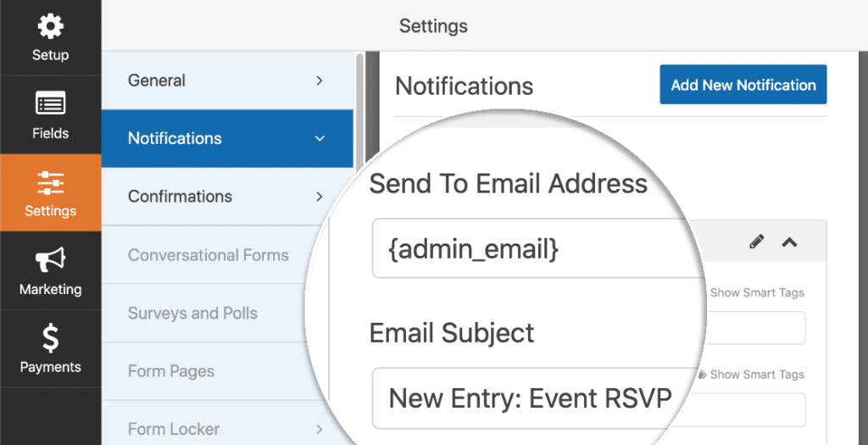Collapse notification with the up caret
Viewport: 868px width, 445px height.
coord(789,242)
